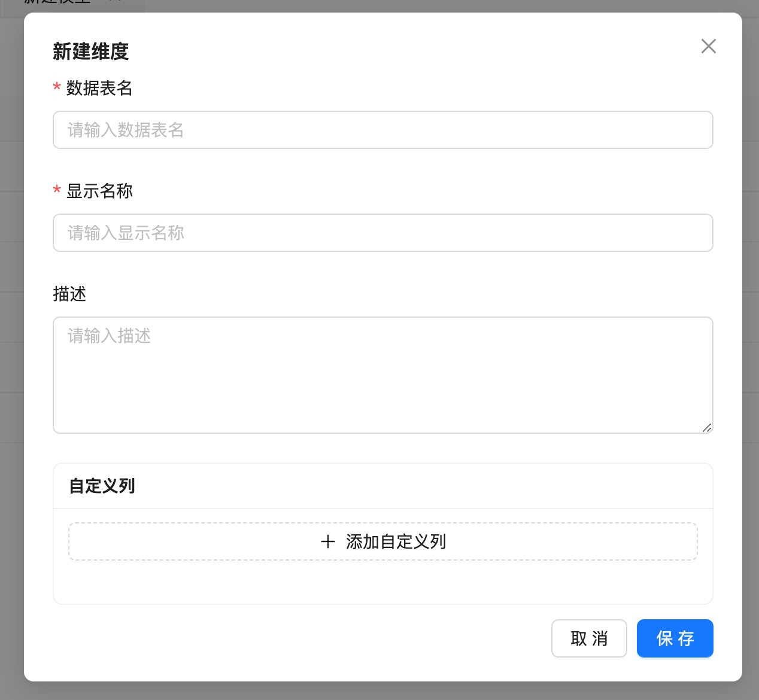Click the 取消 button to cancel

588,638
